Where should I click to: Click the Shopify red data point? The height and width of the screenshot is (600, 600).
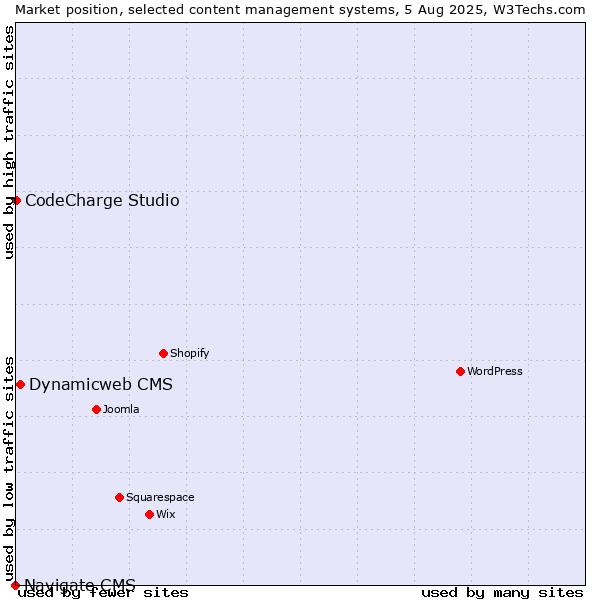point(163,353)
